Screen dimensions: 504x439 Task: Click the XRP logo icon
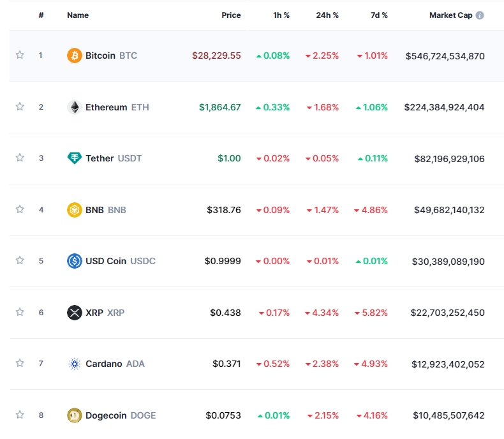pos(75,313)
